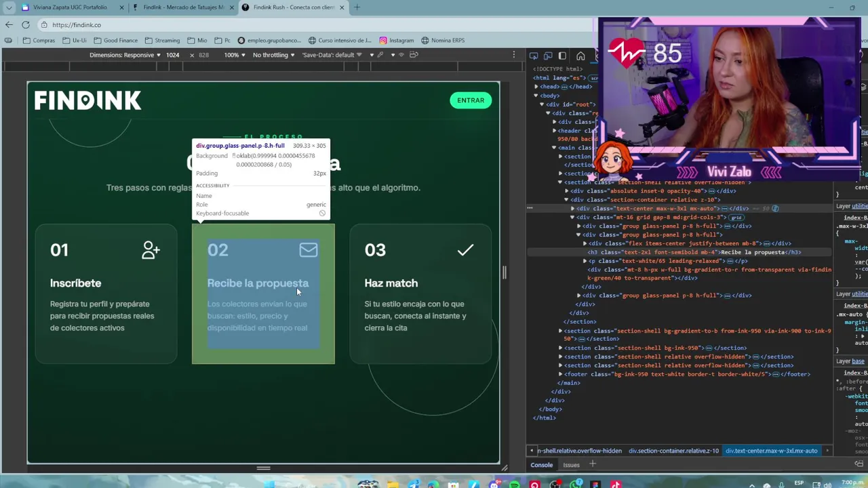This screenshot has width=868, height=488.
Task: Expand the p text-white/65 leading-relaxed node
Action: 585,261
